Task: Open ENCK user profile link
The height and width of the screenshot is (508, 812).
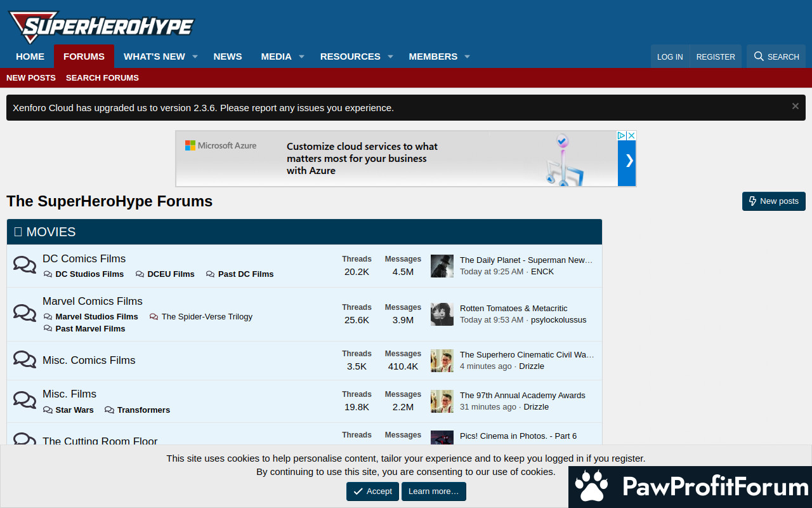Action: [x=542, y=271]
